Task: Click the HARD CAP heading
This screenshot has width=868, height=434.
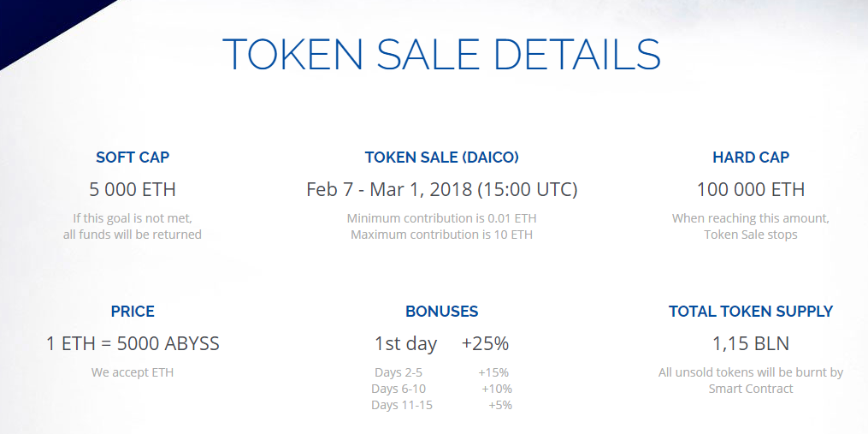Action: [751, 158]
